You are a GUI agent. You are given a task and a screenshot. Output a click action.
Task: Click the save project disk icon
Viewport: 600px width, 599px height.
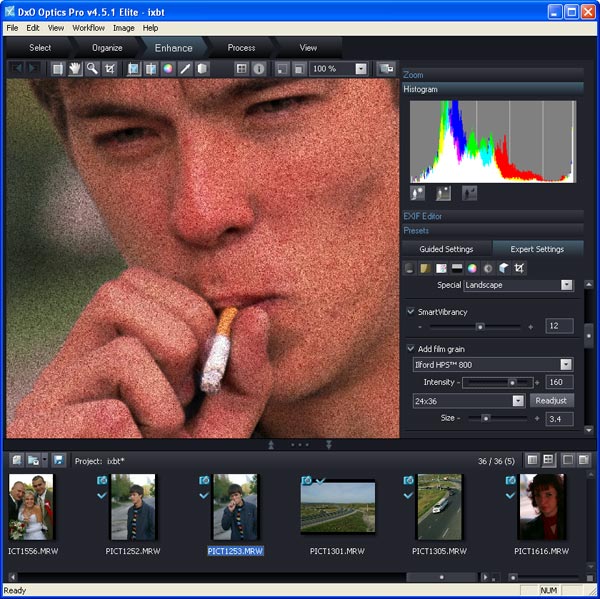tap(59, 460)
